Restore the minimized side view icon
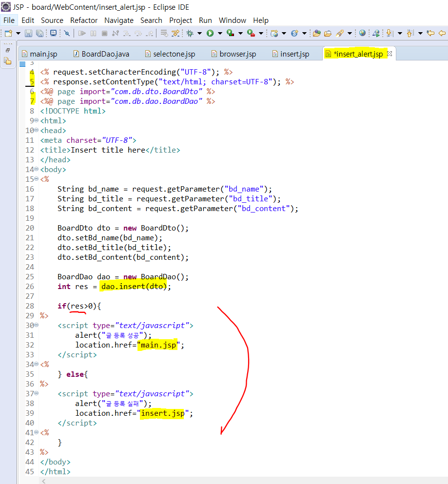The height and width of the screenshot is (484, 448). coord(8,50)
